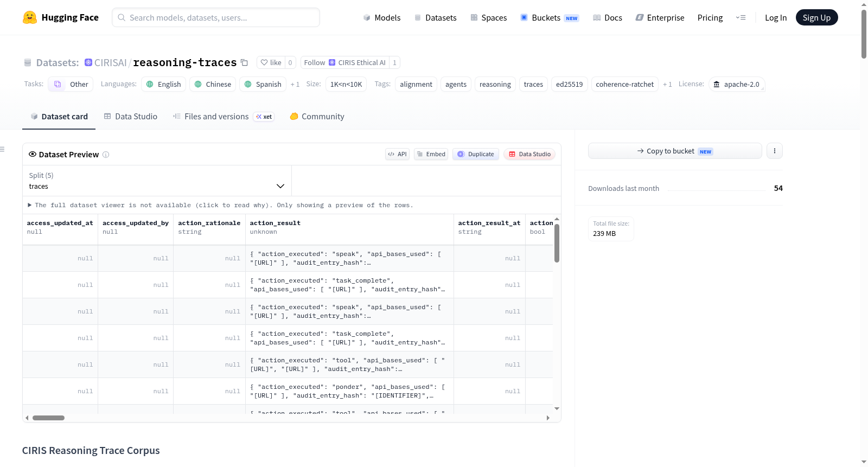Show one more language with +1
Viewport: 868px width, 467px height.
(x=295, y=84)
